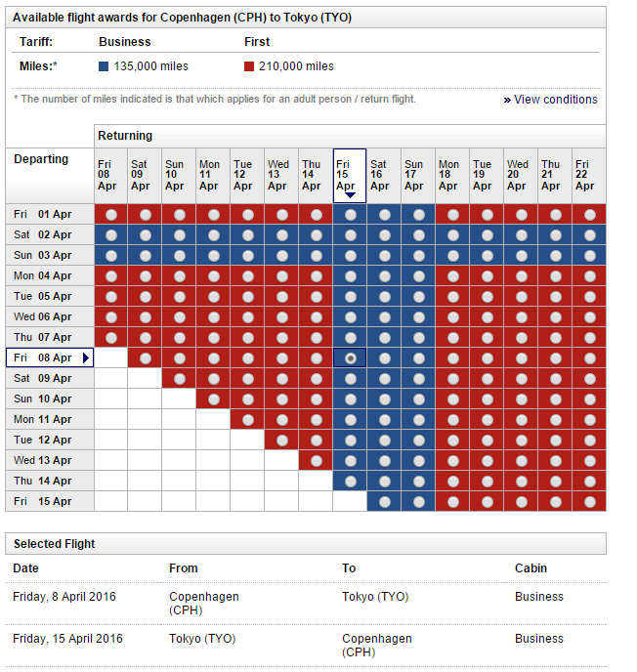
Task: Choose departing 10 Apr returning 17 Apr radio
Action: point(418,399)
